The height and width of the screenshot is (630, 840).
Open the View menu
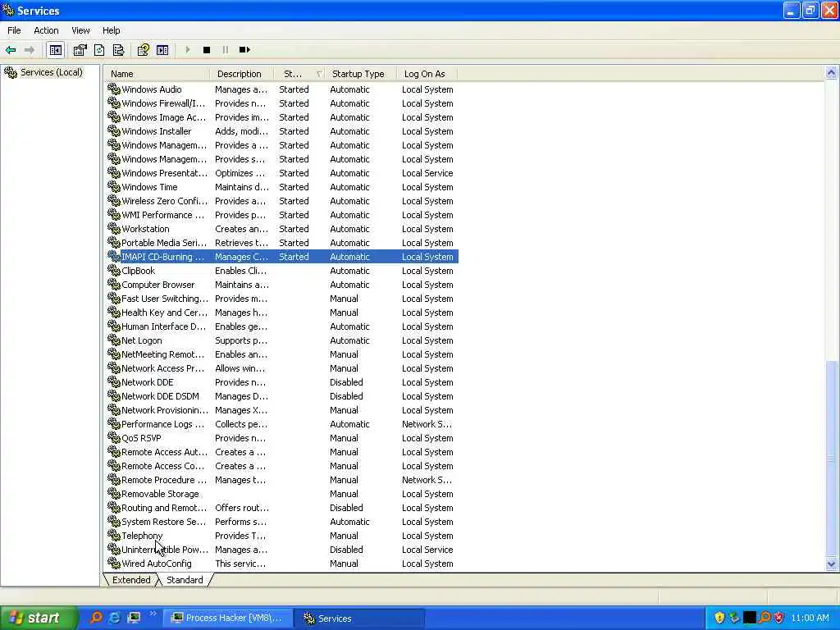[81, 30]
